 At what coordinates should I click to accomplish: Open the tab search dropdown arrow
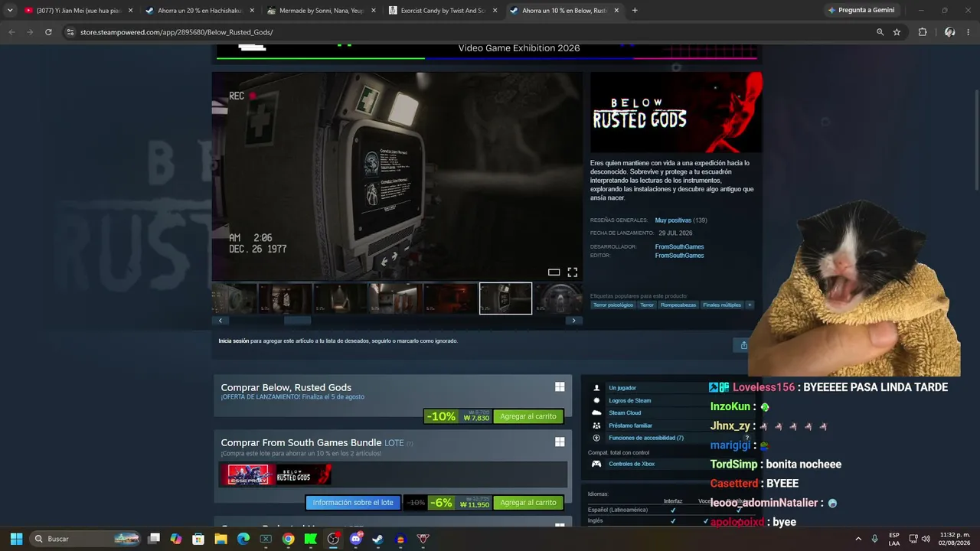(10, 11)
